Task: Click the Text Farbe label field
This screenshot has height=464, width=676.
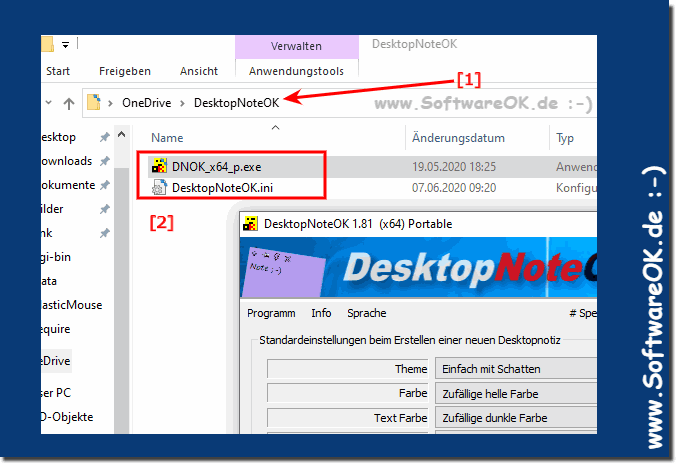Action: pos(347,418)
